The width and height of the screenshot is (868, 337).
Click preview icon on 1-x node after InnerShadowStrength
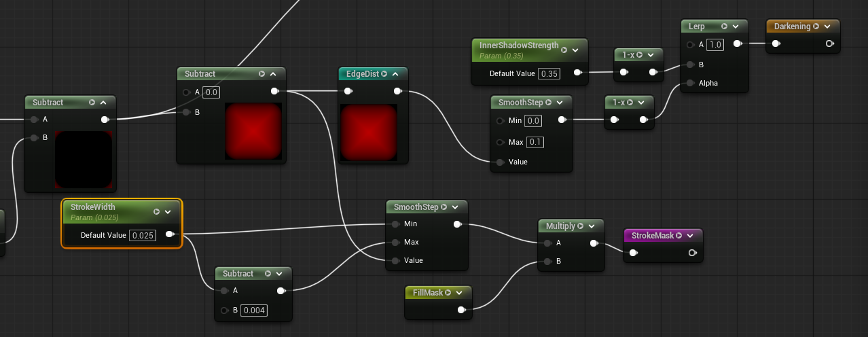coord(639,54)
